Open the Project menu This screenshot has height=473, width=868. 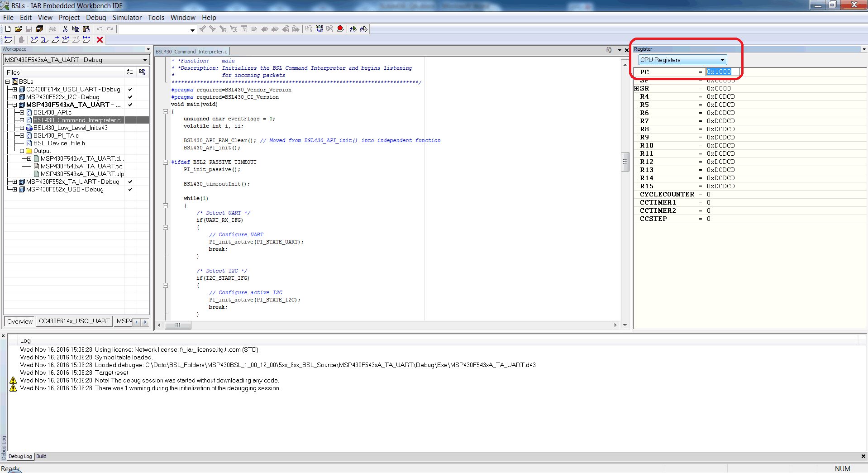point(69,17)
